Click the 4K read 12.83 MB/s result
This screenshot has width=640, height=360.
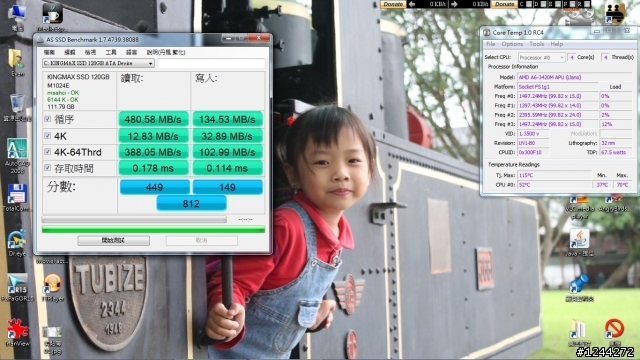tap(153, 136)
